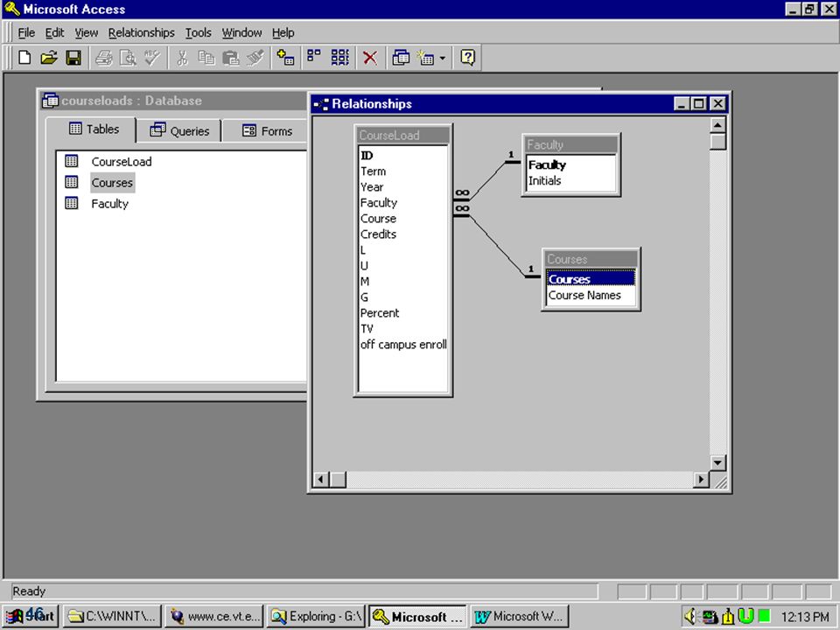Click the red X Clear Layout icon
Image resolution: width=840 pixels, height=630 pixels.
click(369, 58)
